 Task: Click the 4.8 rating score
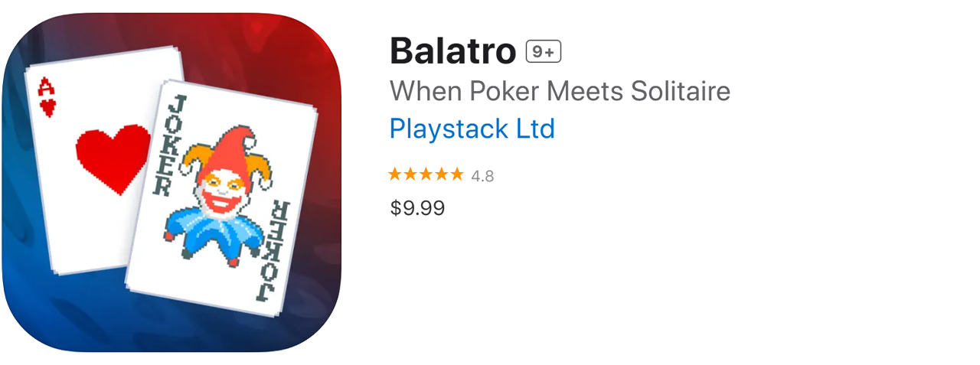click(482, 176)
